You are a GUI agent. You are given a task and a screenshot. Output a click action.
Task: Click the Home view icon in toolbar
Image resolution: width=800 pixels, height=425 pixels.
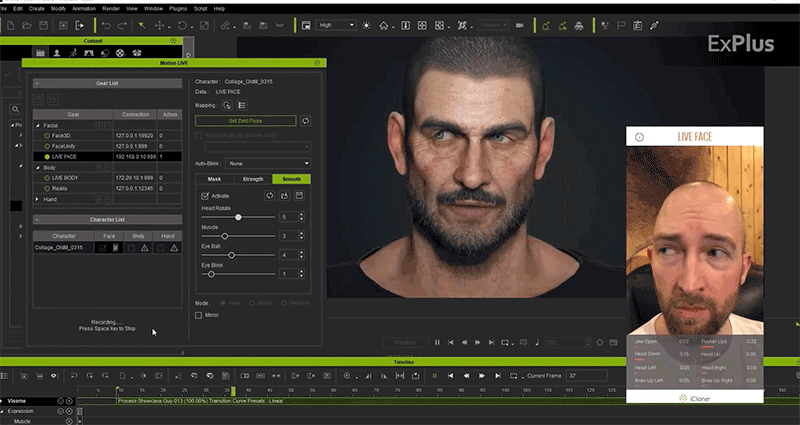tap(384, 26)
